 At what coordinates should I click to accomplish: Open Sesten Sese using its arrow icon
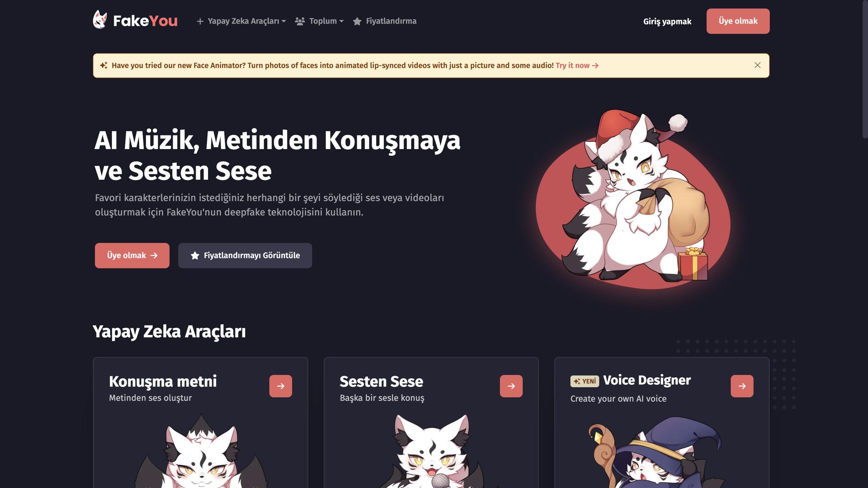click(x=511, y=386)
